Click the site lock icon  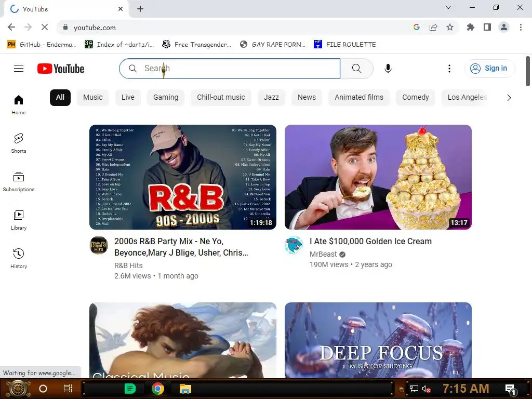tap(65, 27)
